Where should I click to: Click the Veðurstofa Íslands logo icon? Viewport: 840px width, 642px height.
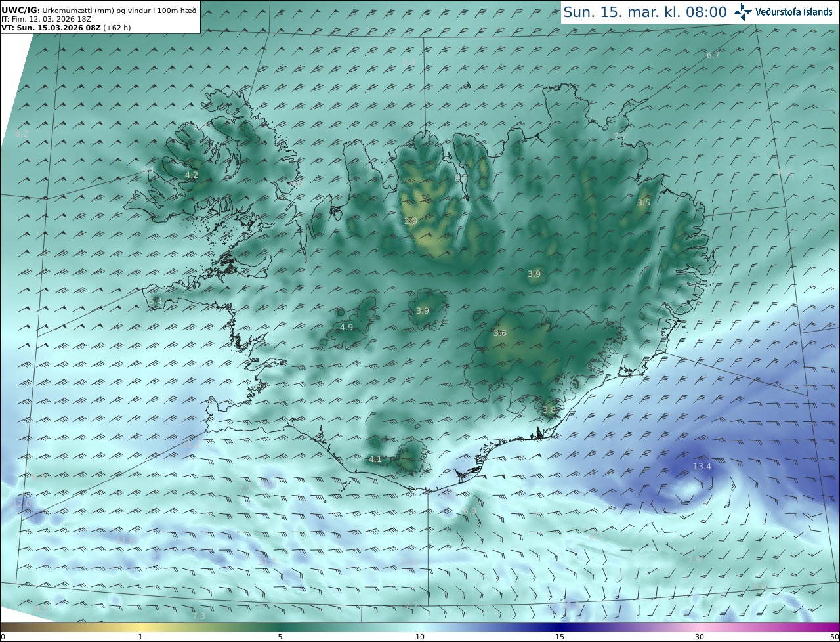click(x=744, y=12)
